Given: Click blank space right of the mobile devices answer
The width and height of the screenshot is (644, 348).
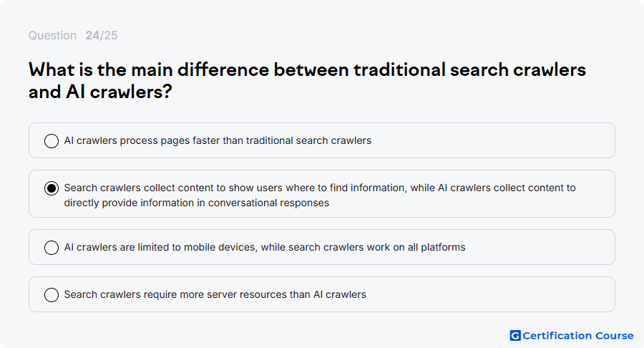Looking at the screenshot, I should [540, 247].
